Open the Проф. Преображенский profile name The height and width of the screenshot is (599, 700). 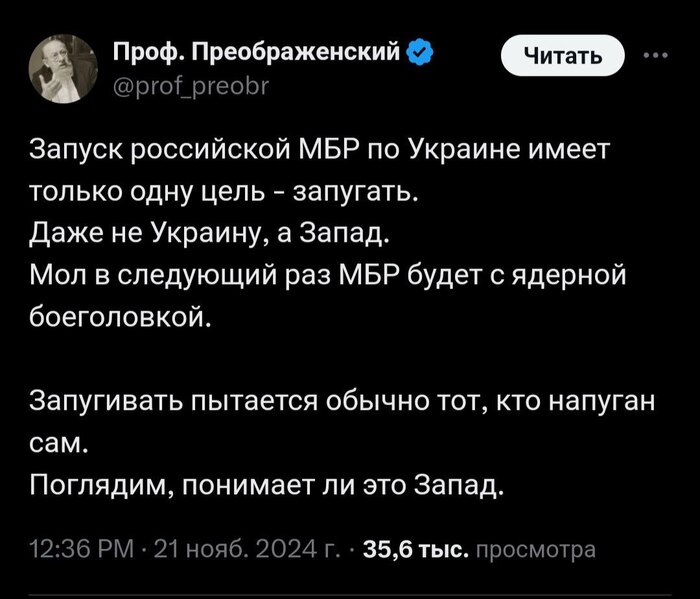tap(257, 51)
